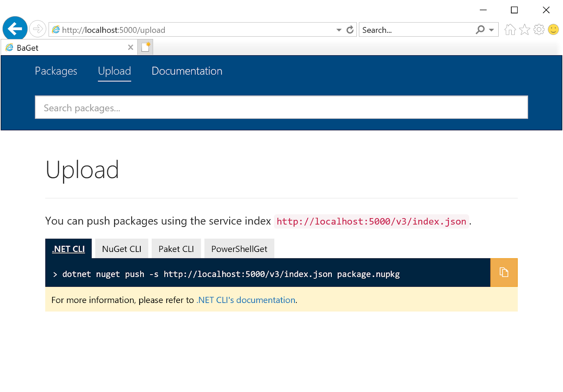The width and height of the screenshot is (563, 392).
Task: Click the smiley feedback icon
Action: click(x=553, y=30)
